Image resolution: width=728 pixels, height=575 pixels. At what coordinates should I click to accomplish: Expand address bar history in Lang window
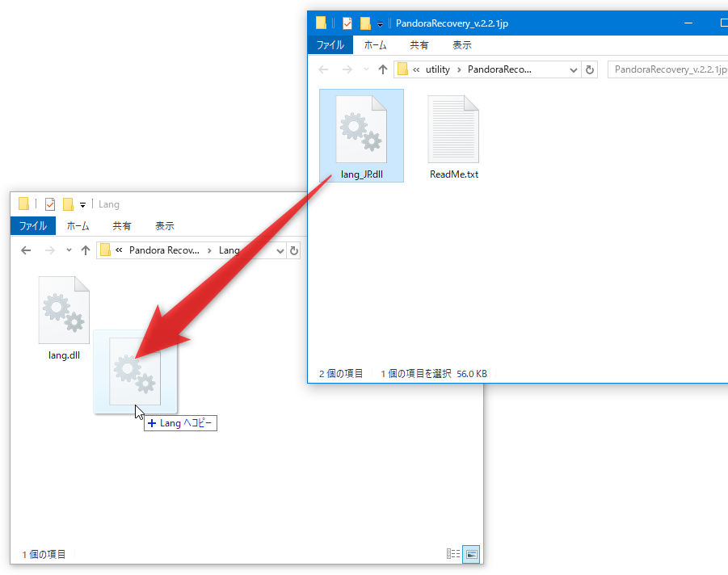tap(280, 250)
